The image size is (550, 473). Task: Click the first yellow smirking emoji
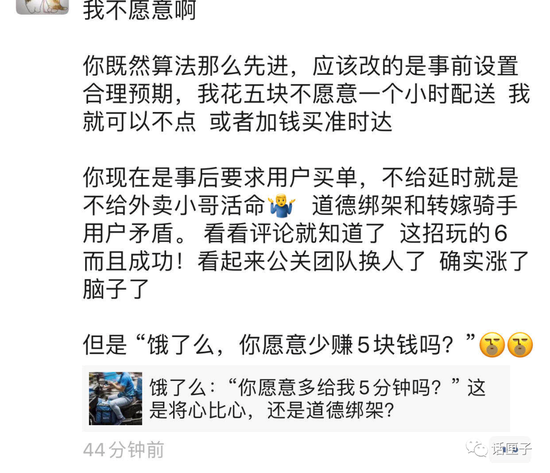point(492,345)
